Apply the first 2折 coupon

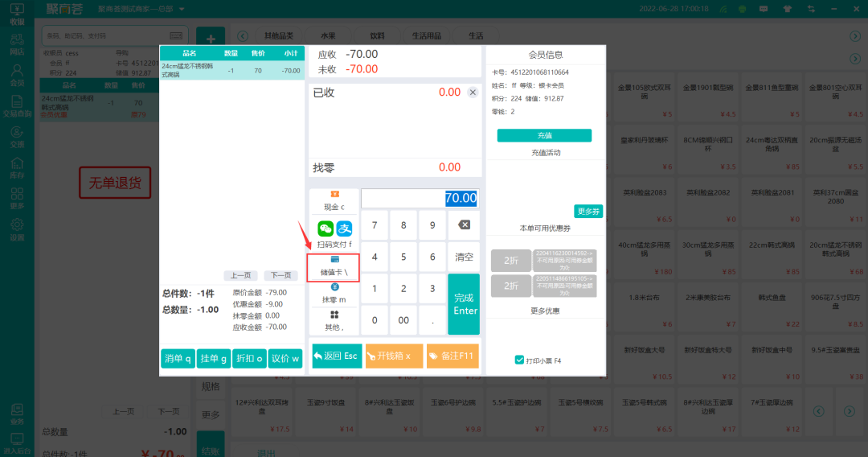511,261
